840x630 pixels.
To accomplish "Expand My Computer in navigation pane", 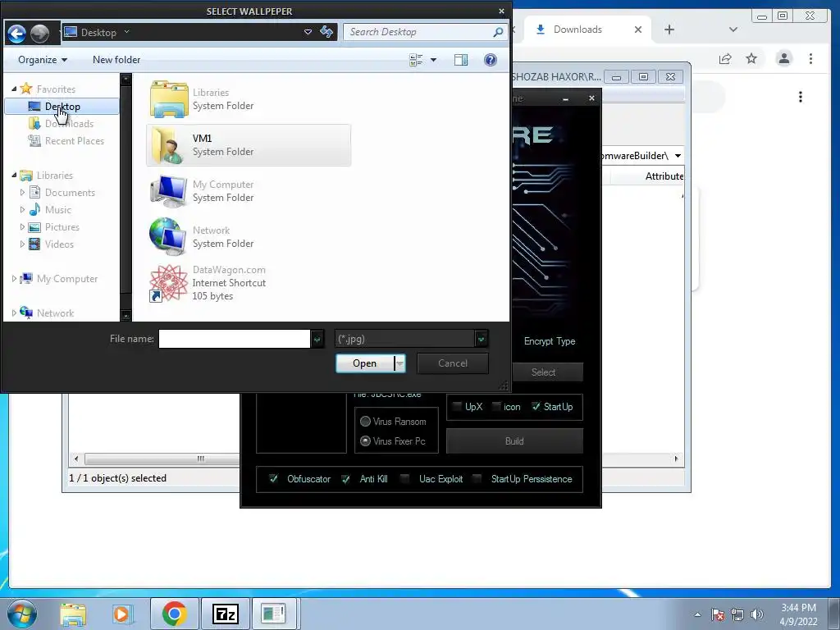I will pos(14,279).
